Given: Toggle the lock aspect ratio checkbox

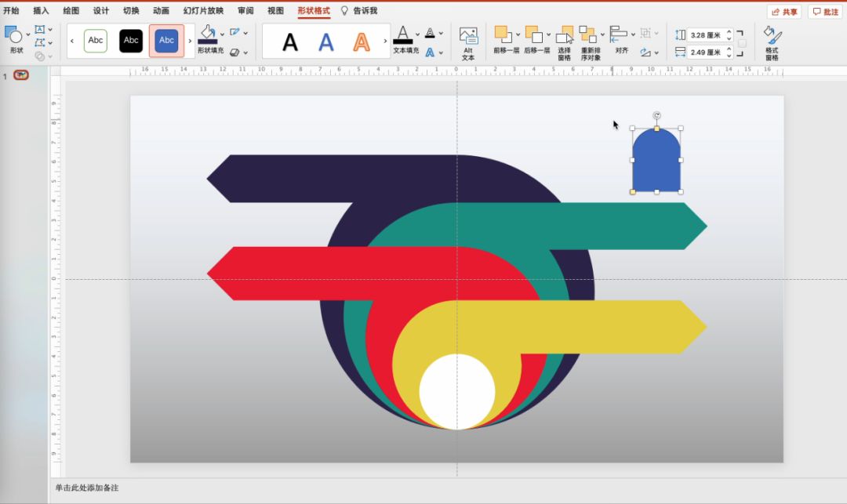Looking at the screenshot, I should pos(742,44).
